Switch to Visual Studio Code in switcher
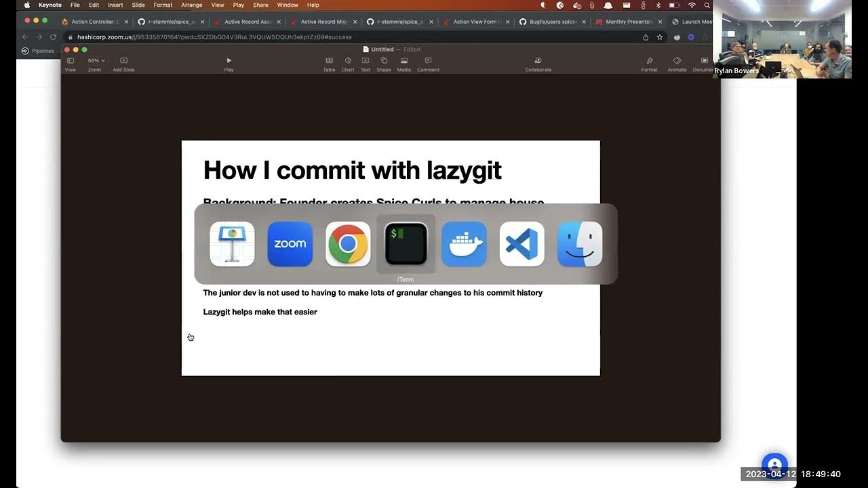868x488 pixels. [x=522, y=244]
